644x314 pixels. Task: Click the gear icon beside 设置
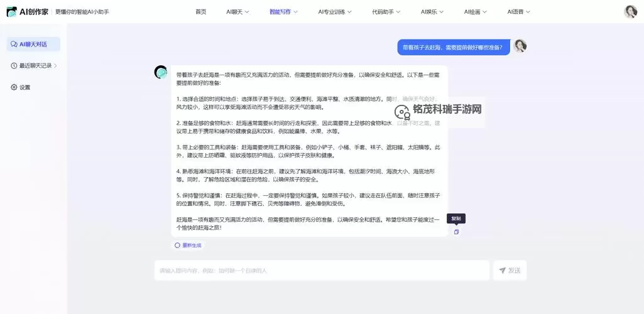[14, 87]
